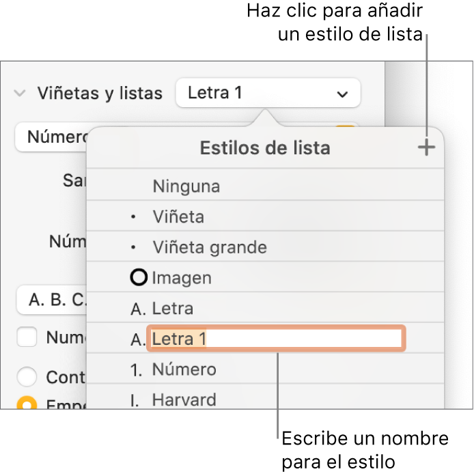Click the Estilos de lista title

point(265,148)
